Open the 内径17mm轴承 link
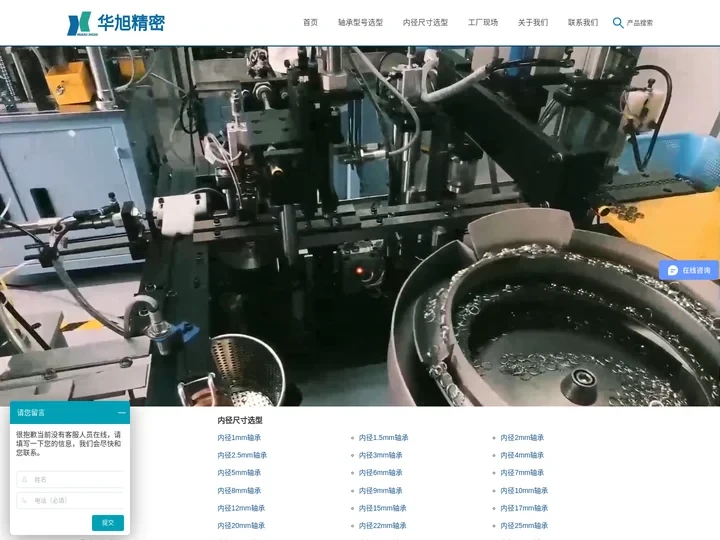Image resolution: width=720 pixels, height=540 pixels. [x=524, y=508]
